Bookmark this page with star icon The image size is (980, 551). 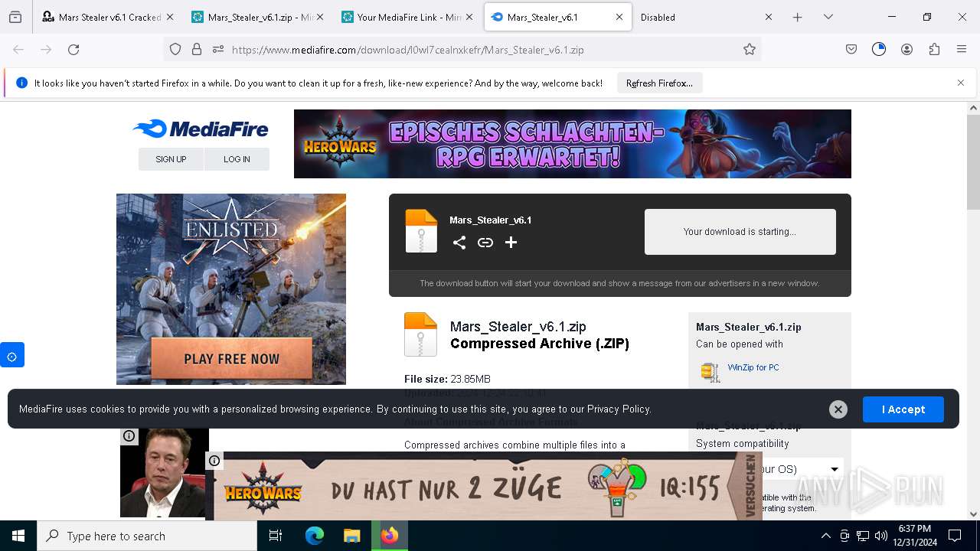point(750,50)
